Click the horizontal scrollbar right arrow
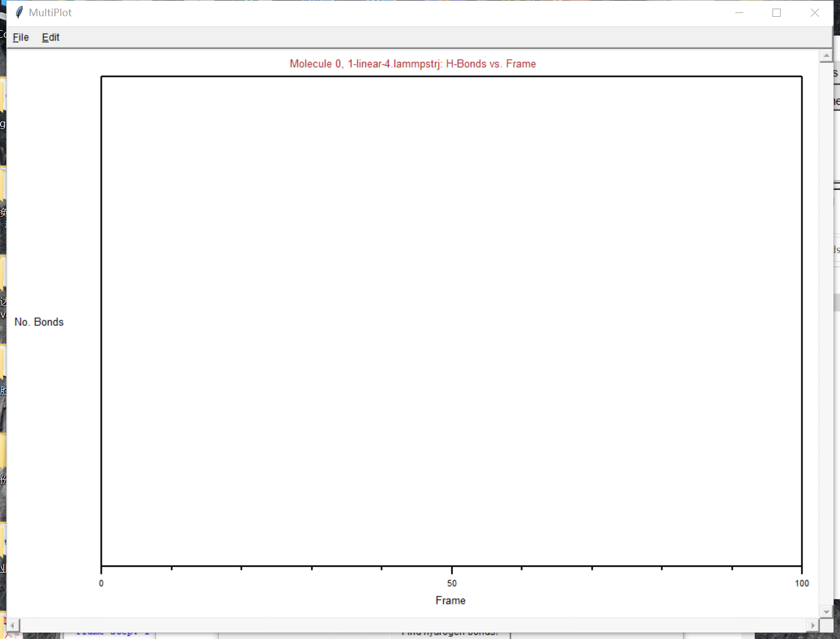Image resolution: width=840 pixels, height=639 pixels. click(813, 625)
